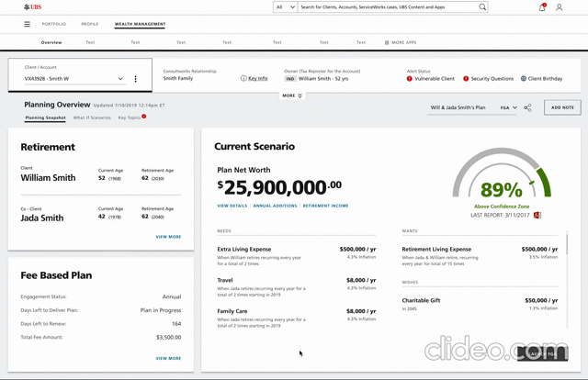The height and width of the screenshot is (380, 588).
Task: Expand the MORE client details chevron
Action: (x=292, y=95)
